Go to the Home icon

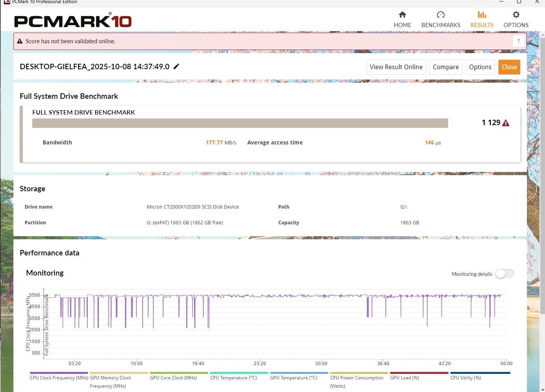point(402,15)
